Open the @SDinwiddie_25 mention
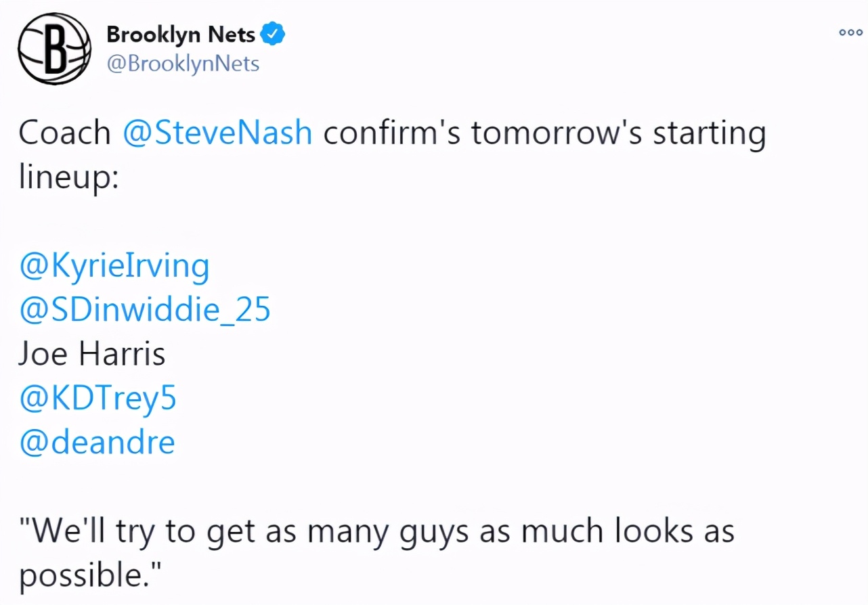The width and height of the screenshot is (868, 605). click(145, 310)
